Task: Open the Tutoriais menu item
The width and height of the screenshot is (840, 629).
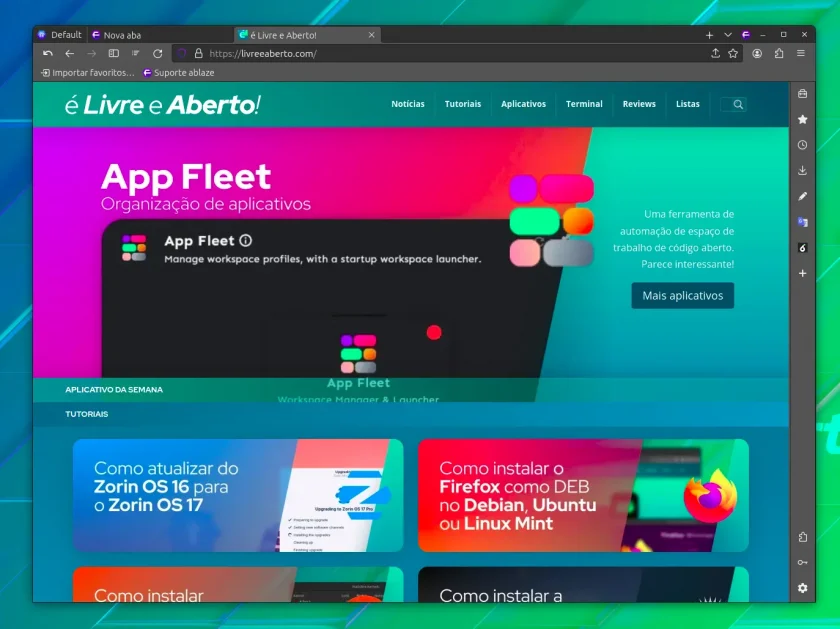Action: pyautogui.click(x=462, y=104)
